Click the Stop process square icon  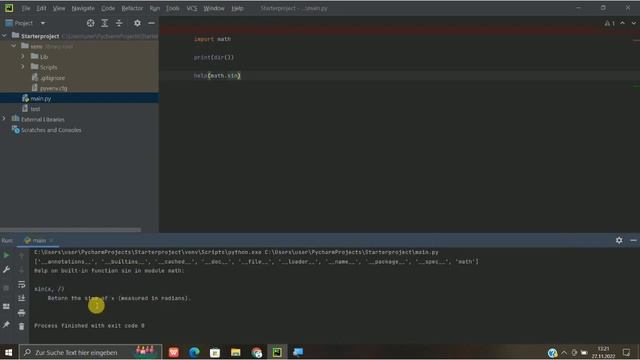point(6,288)
